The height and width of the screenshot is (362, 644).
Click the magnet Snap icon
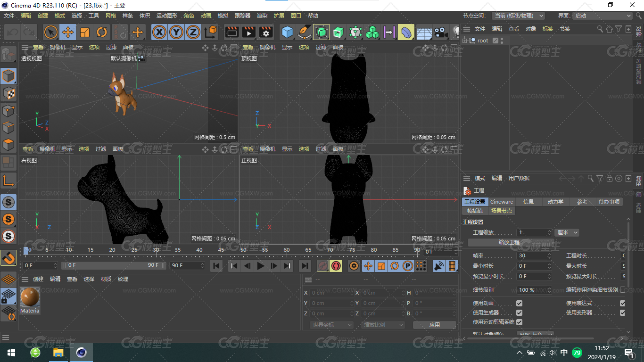point(8,258)
